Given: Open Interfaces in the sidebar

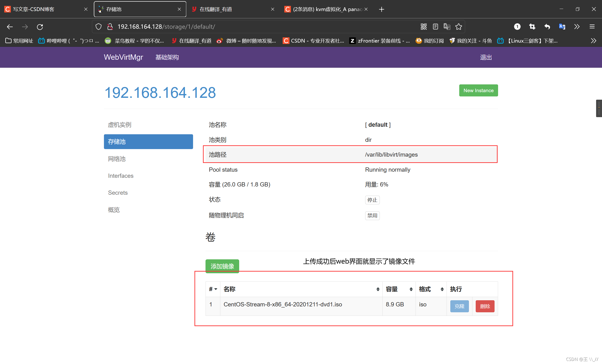Looking at the screenshot, I should click(148, 176).
